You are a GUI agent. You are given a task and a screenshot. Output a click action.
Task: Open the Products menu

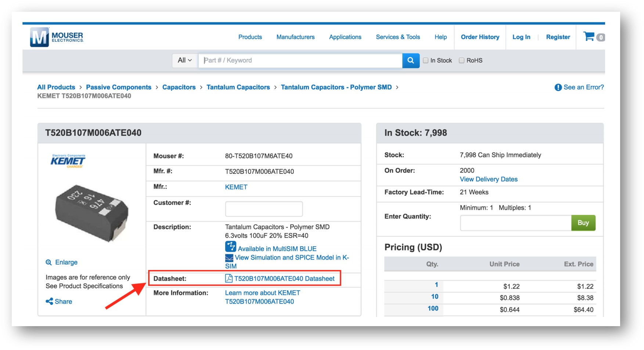250,37
